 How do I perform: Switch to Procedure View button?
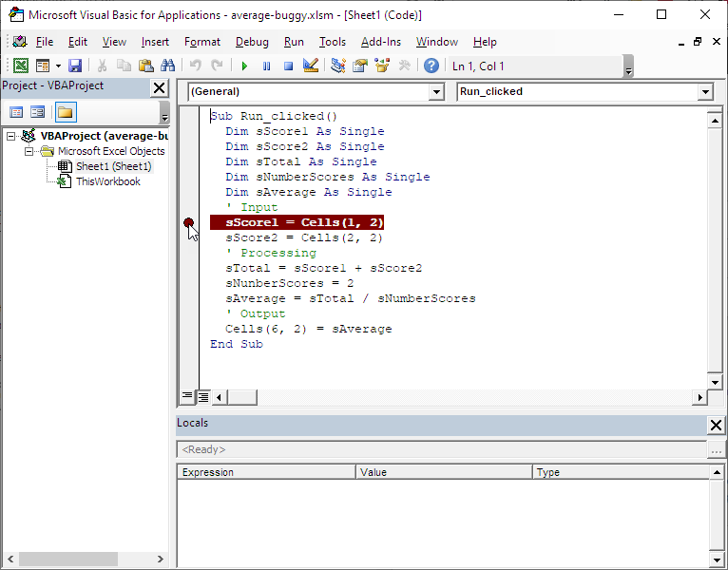coord(187,397)
